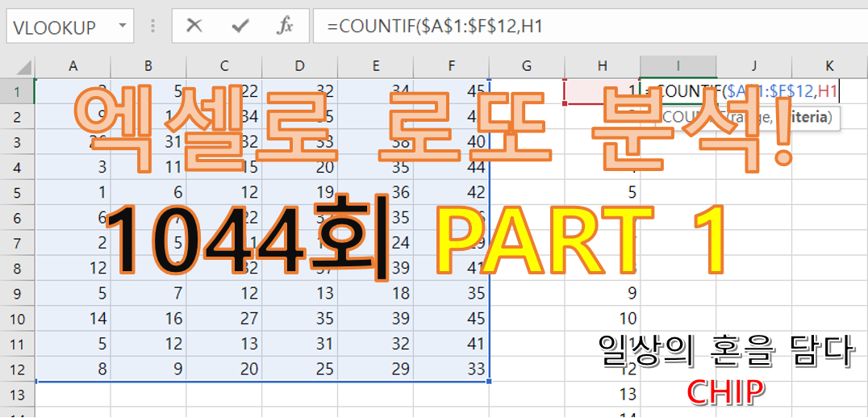Click cell H13 containing 13
Viewport: 868px width, 418px height.
click(603, 394)
